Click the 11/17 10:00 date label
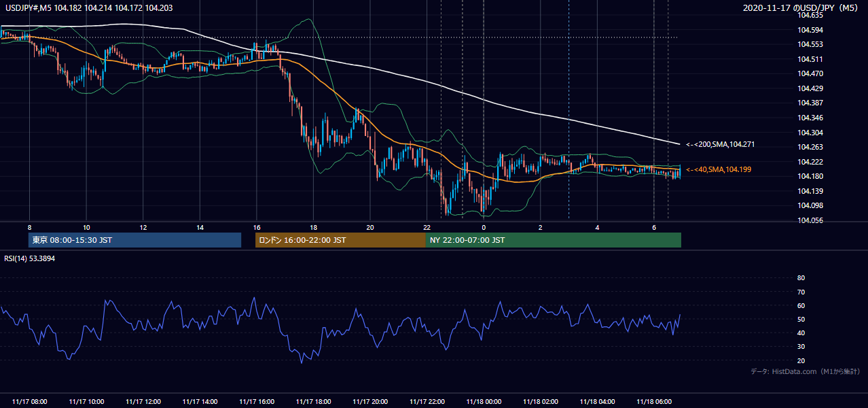The image size is (868, 408). (86, 402)
